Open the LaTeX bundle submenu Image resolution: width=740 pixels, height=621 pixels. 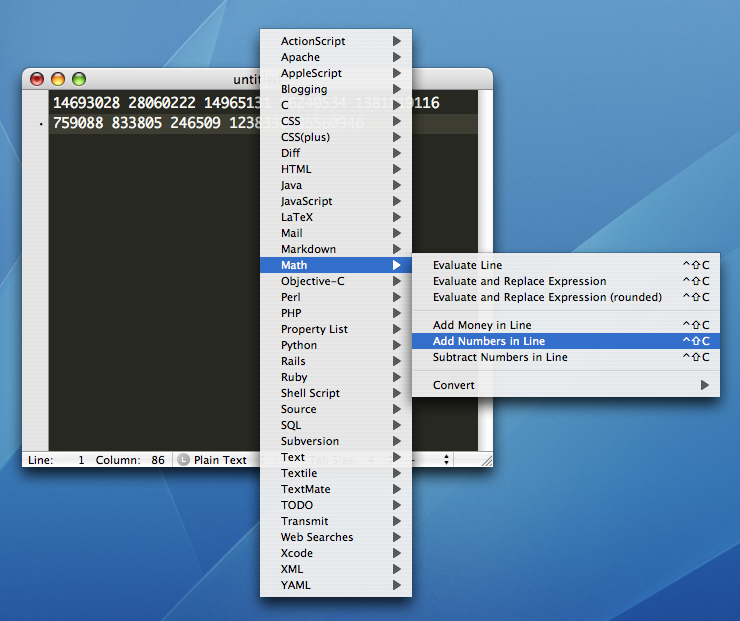(x=336, y=218)
